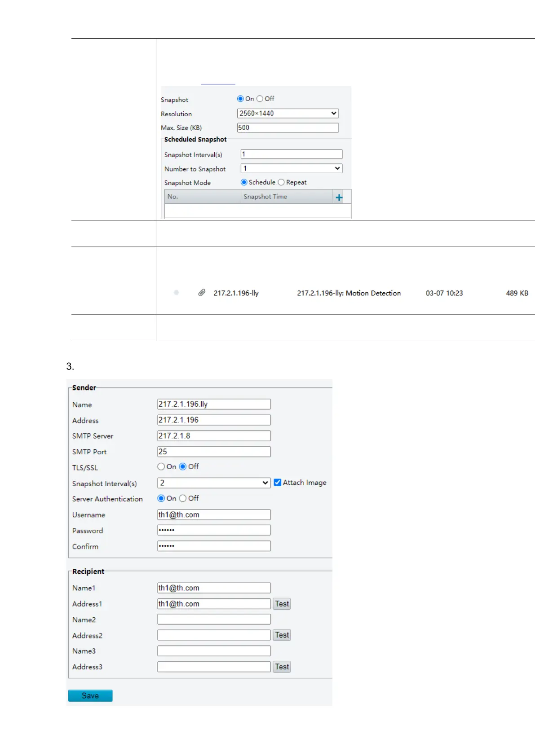
Task: Click the Recipient Name2 field
Action: point(214,620)
